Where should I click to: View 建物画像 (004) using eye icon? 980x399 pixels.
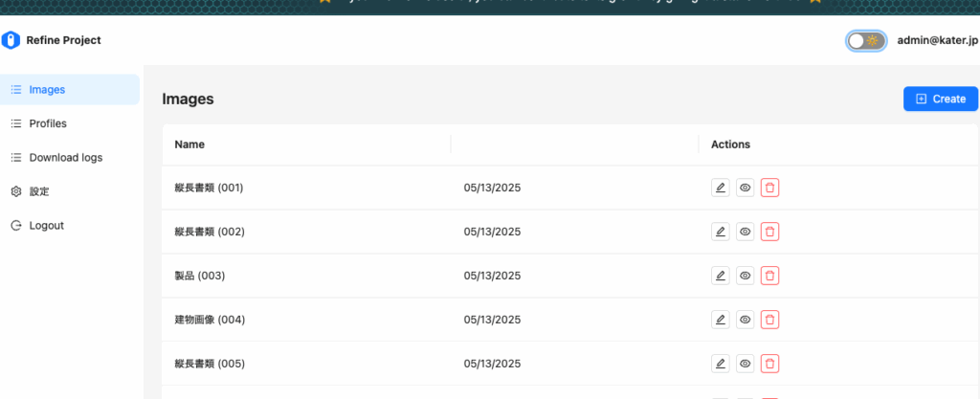click(x=745, y=320)
